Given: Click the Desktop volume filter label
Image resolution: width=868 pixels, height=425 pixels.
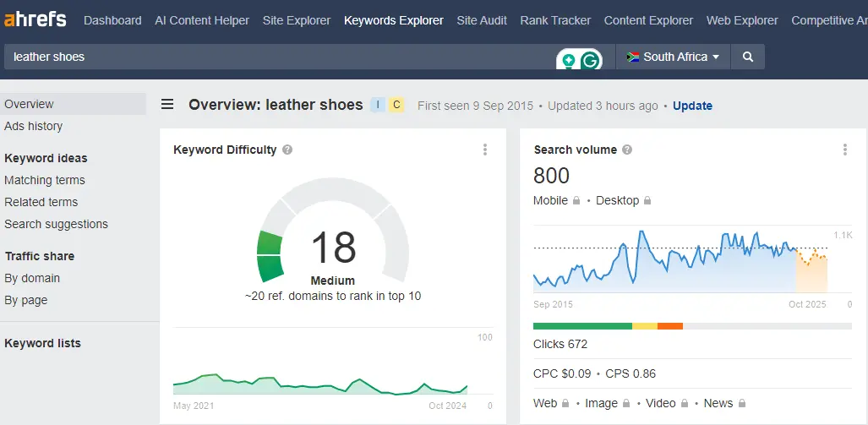Looking at the screenshot, I should coord(617,200).
